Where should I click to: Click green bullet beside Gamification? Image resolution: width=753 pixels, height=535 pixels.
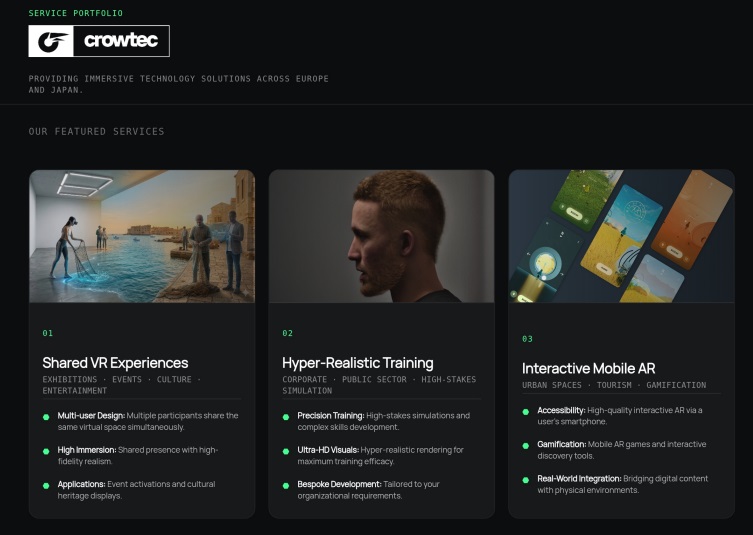526,445
